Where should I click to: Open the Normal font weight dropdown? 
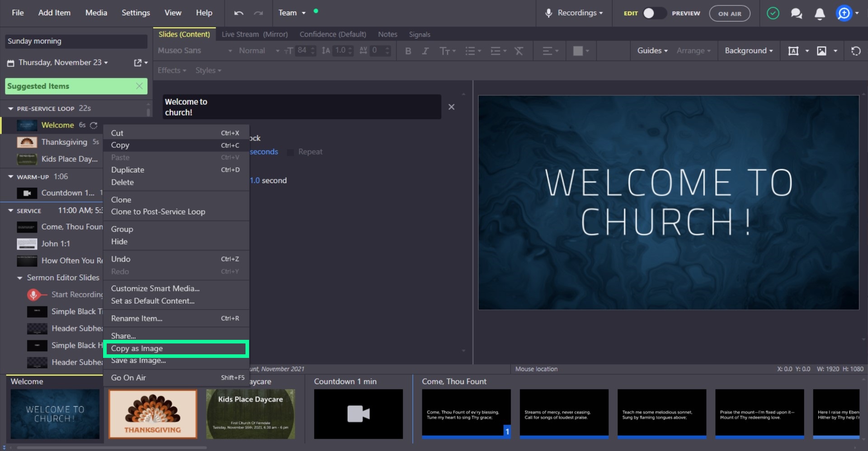[259, 51]
